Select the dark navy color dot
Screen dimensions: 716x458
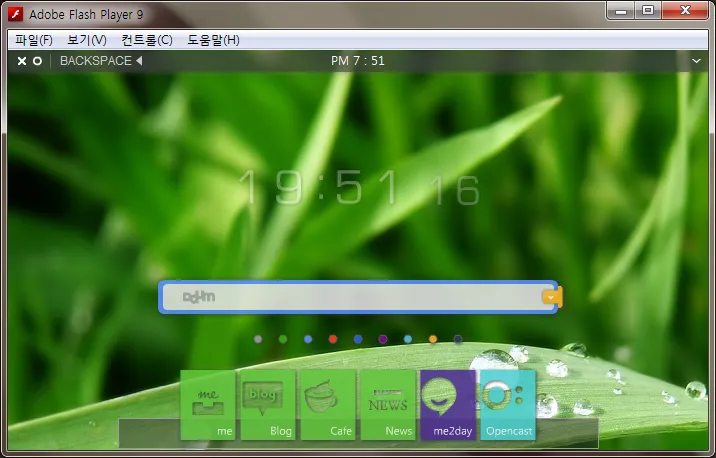click(x=458, y=339)
